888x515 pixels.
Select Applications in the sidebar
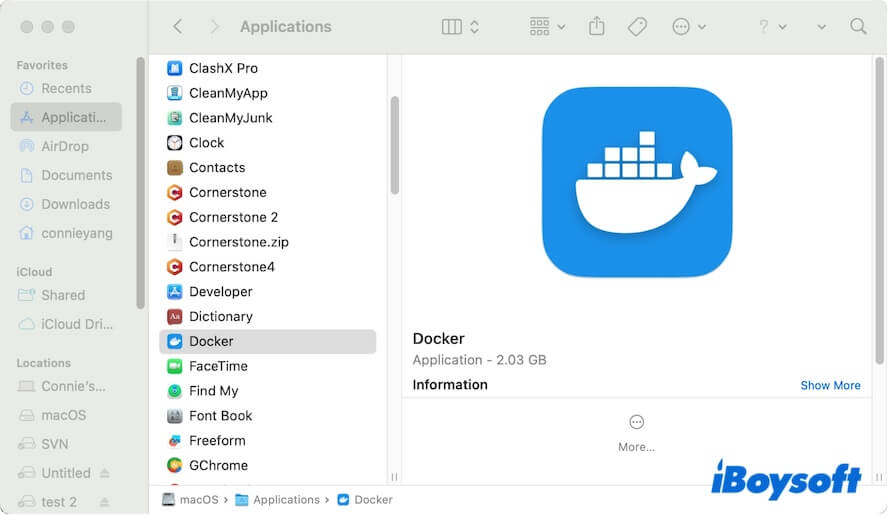66,117
